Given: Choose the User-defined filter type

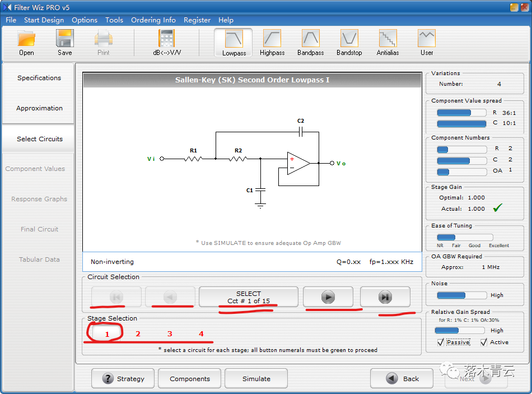Looking at the screenshot, I should pyautogui.click(x=427, y=43).
